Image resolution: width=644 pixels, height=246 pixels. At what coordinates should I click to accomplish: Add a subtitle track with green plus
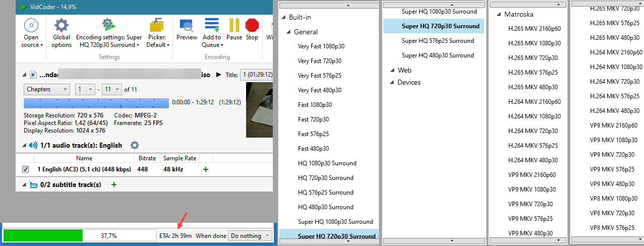(113, 185)
